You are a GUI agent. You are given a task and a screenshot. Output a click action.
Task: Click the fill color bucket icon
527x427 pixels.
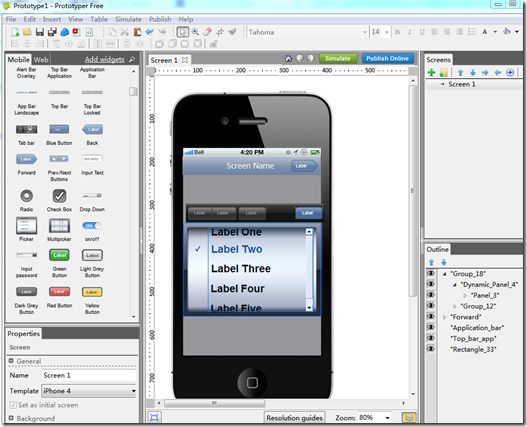[506, 32]
